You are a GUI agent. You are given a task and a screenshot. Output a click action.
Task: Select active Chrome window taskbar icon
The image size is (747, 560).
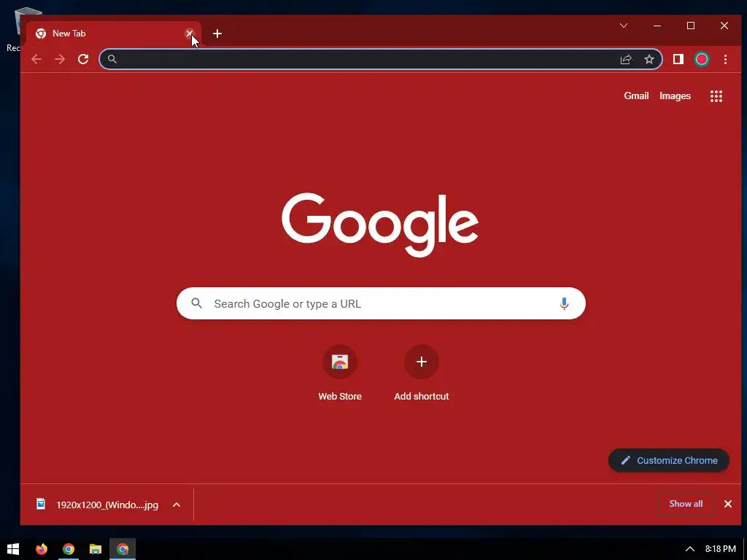(x=123, y=549)
